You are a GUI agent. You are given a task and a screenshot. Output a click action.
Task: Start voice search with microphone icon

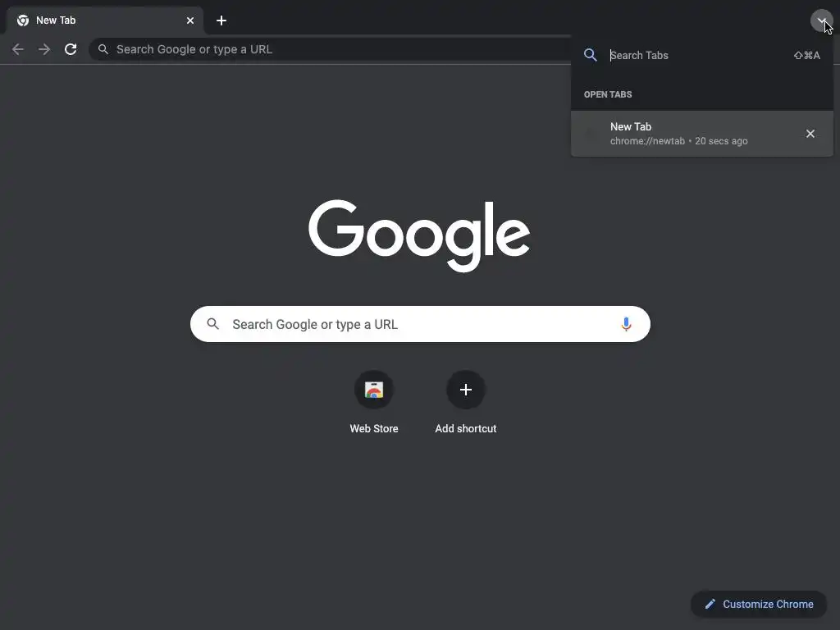(626, 324)
